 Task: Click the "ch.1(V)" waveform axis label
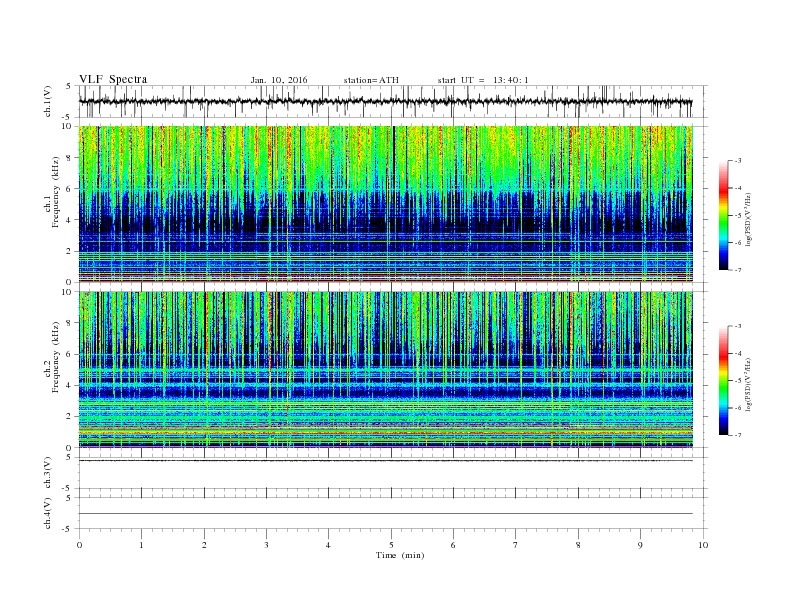coord(48,101)
